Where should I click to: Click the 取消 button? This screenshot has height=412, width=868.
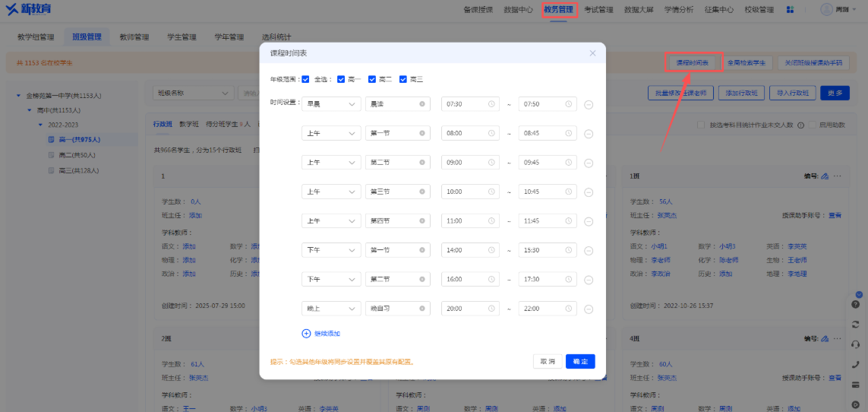coord(547,361)
